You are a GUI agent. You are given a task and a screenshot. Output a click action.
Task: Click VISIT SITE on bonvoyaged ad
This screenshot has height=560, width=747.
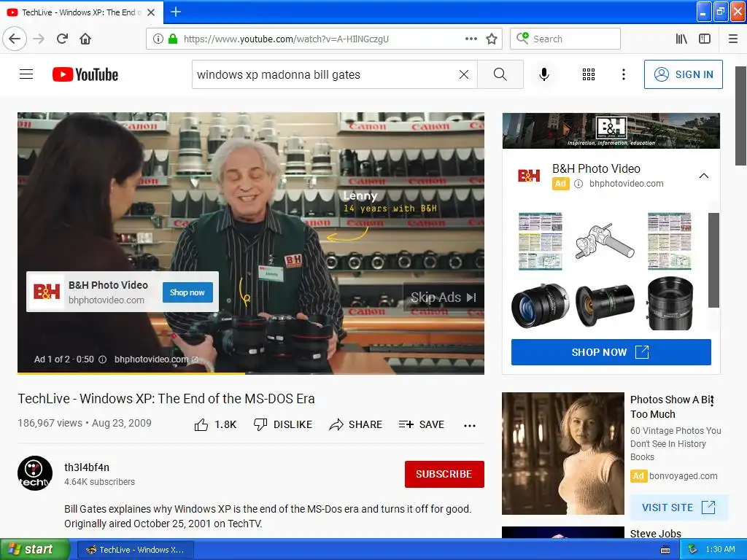[679, 507]
